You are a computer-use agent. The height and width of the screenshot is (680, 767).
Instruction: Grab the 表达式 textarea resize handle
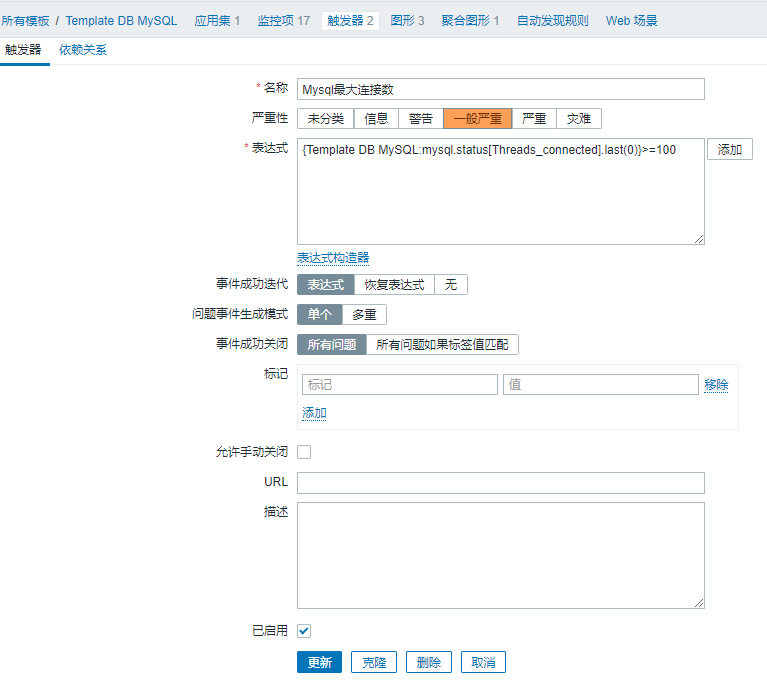point(699,239)
